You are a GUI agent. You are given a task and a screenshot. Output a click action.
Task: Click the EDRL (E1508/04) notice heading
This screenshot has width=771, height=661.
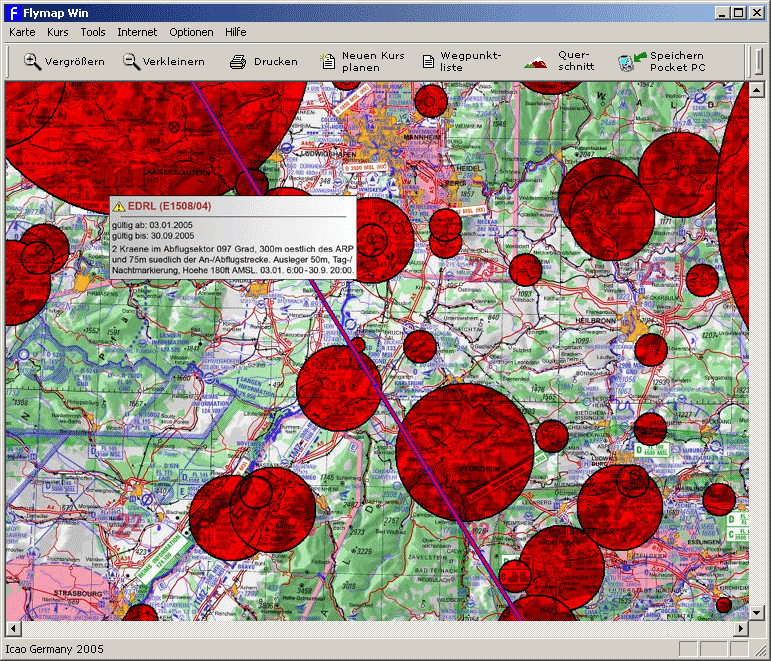(x=169, y=206)
